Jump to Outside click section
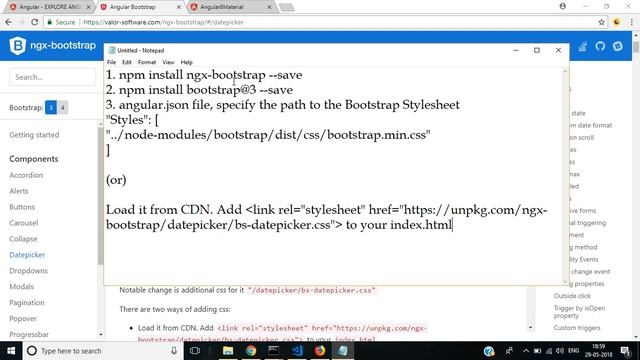Image resolution: width=640 pixels, height=360 pixels. tap(572, 296)
